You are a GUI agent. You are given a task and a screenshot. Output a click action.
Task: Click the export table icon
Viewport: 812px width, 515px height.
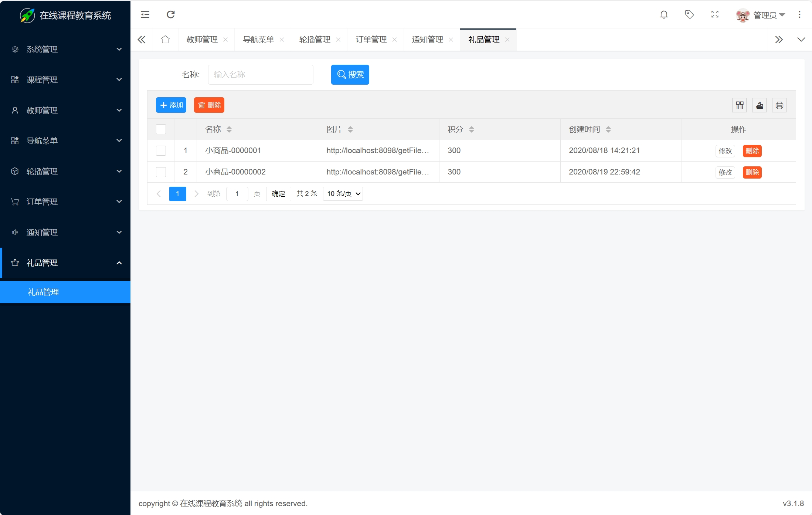click(x=760, y=105)
